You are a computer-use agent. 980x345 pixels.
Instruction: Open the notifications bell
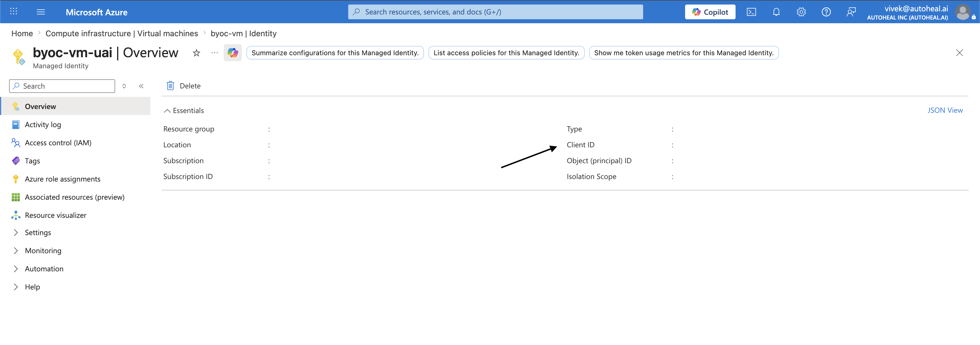(776, 12)
